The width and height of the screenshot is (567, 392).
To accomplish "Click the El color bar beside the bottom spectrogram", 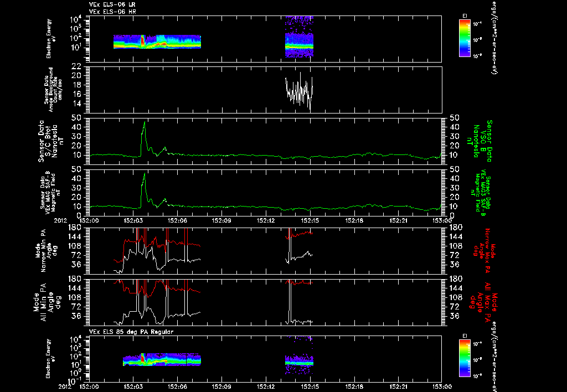I will click(465, 358).
